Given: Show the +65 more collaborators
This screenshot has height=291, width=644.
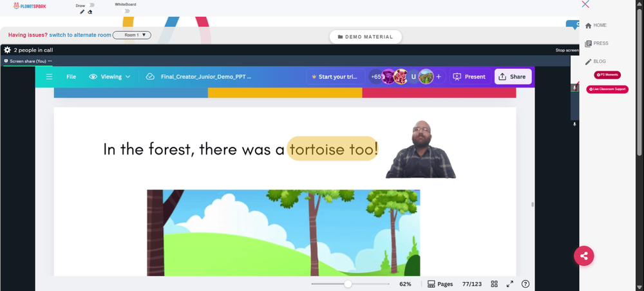Looking at the screenshot, I should pos(375,77).
